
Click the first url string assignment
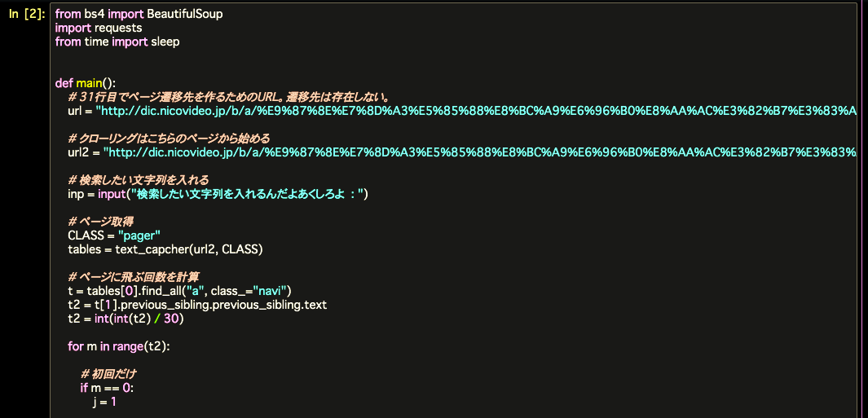click(462, 111)
